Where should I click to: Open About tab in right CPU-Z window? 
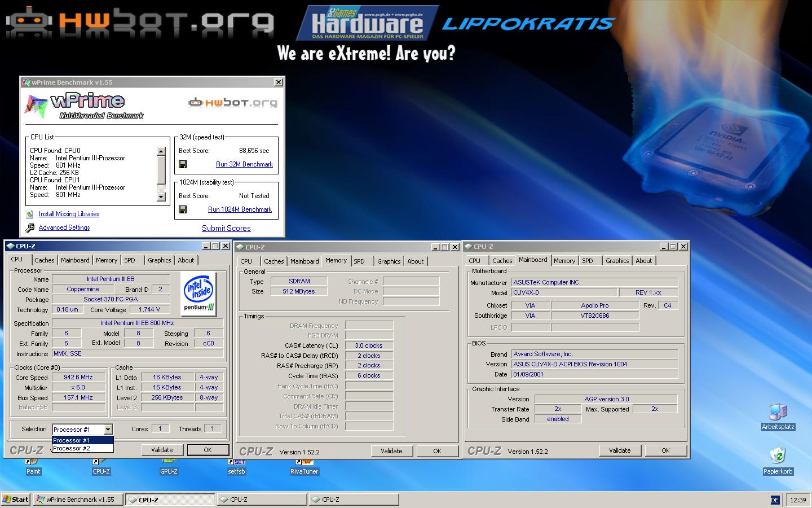[x=644, y=261]
